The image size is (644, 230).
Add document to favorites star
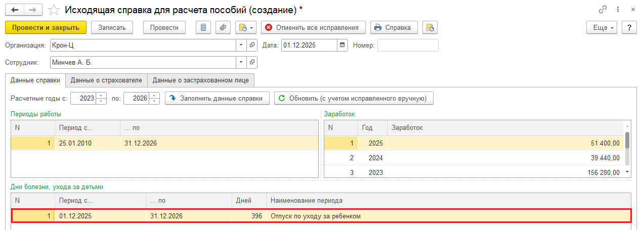point(54,10)
